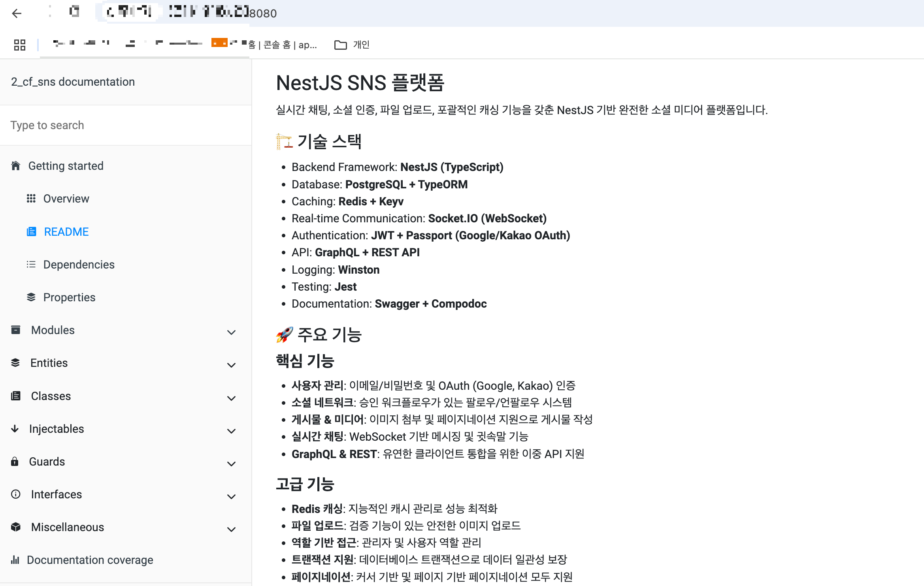Click the 2_cf_sns documentation title
This screenshot has width=924, height=586.
coord(73,82)
